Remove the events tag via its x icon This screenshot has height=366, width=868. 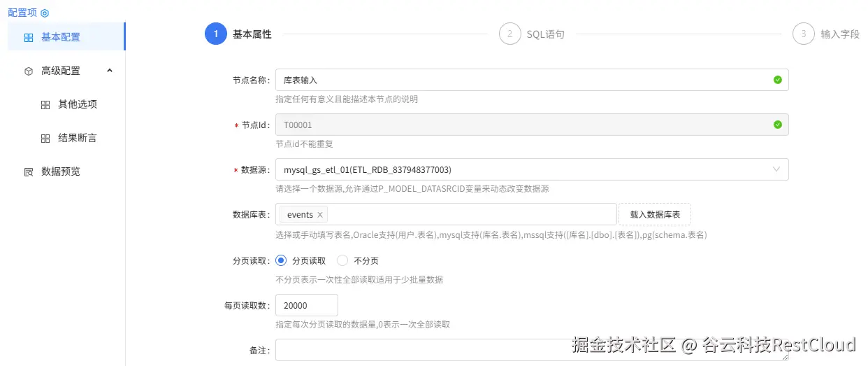pyautogui.click(x=320, y=215)
